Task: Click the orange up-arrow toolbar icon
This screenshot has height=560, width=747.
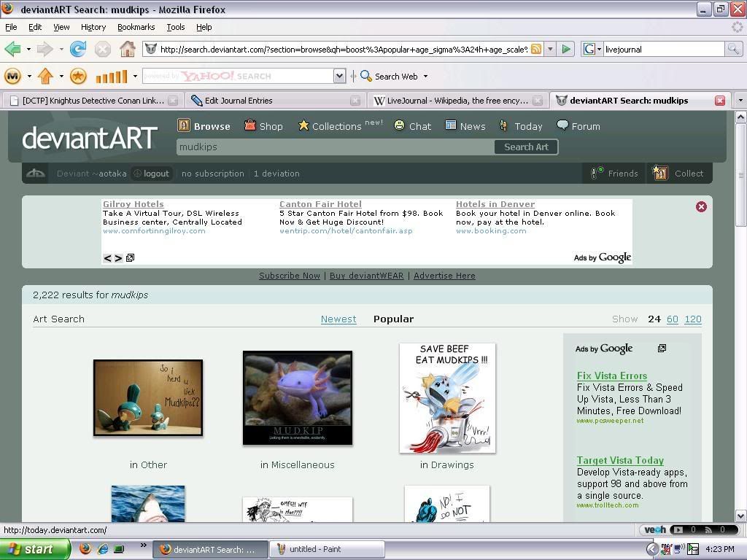Action: coord(45,76)
